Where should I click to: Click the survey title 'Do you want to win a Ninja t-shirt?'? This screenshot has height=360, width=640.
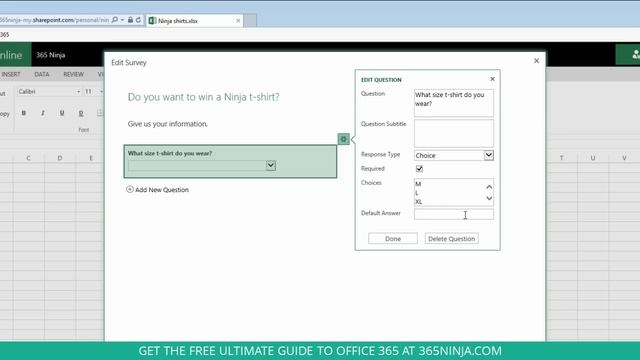[203, 97]
